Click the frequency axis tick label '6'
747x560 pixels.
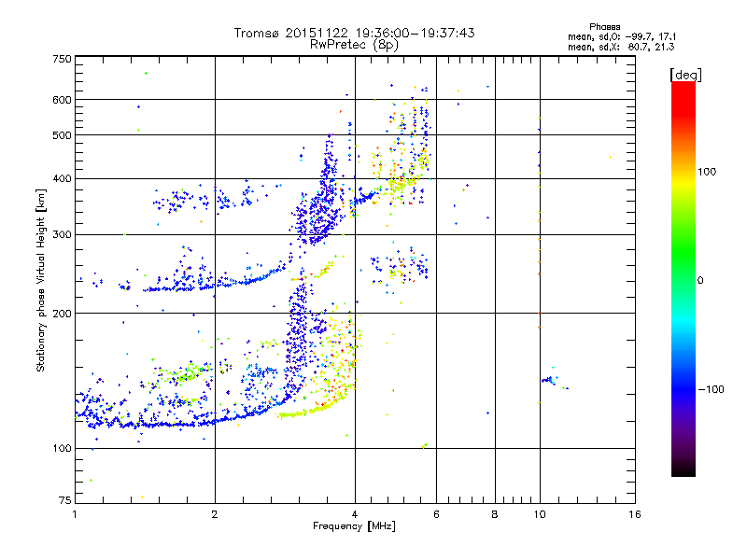click(x=436, y=514)
